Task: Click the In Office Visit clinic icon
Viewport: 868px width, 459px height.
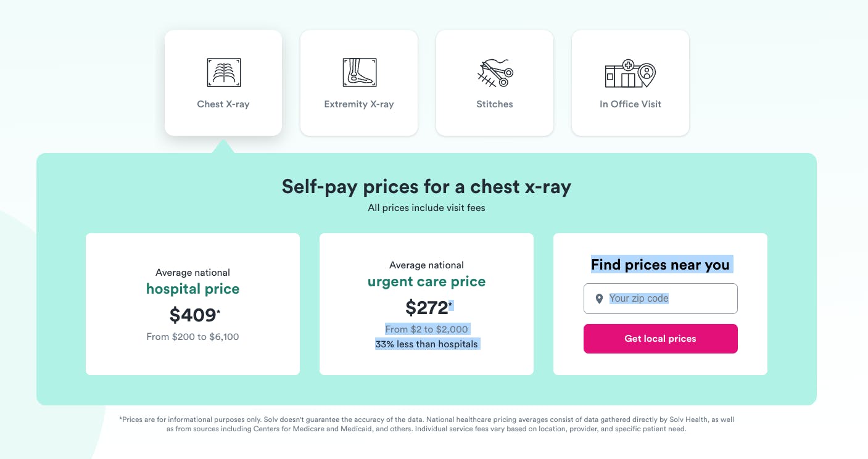Action: point(630,73)
